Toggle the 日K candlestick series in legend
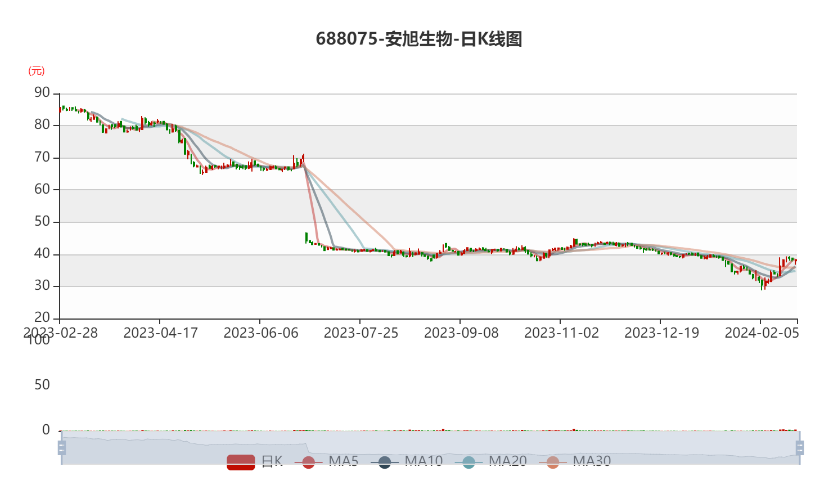Viewport: 825px width, 490px height. [x=255, y=462]
